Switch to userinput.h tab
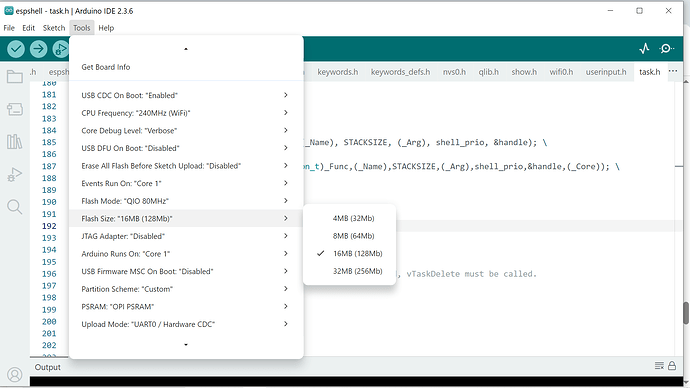 pos(606,72)
